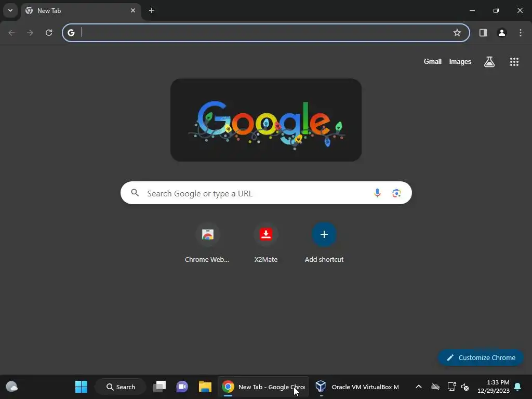The width and height of the screenshot is (532, 399).
Task: Click the Google holiday doodle
Action: 266,120
